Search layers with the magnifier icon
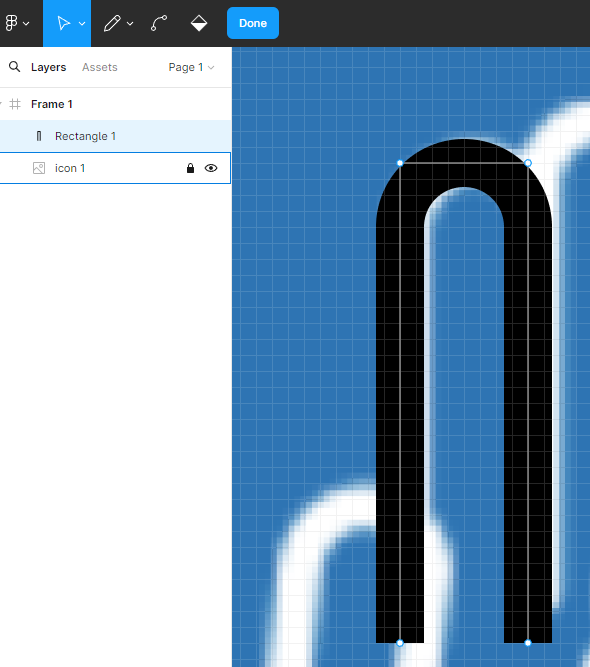Viewport: 590px width, 667px height. click(x=14, y=67)
